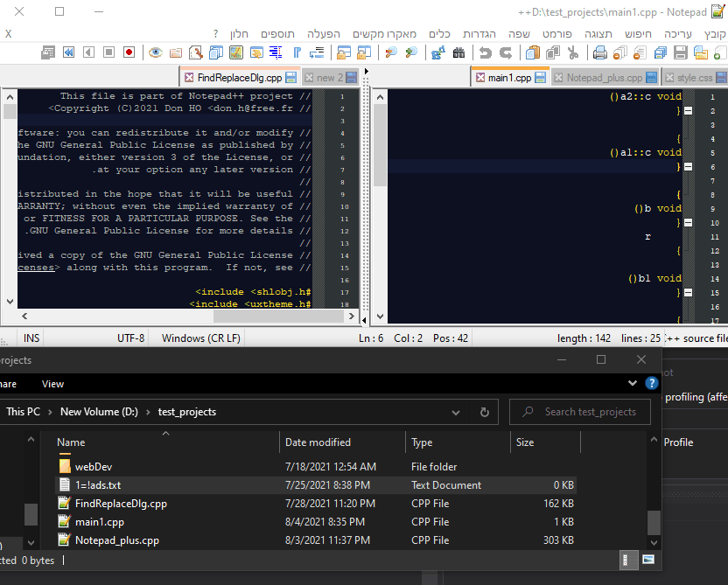
Task: Switch to Notepad_plus.cpp tab
Action: click(605, 78)
